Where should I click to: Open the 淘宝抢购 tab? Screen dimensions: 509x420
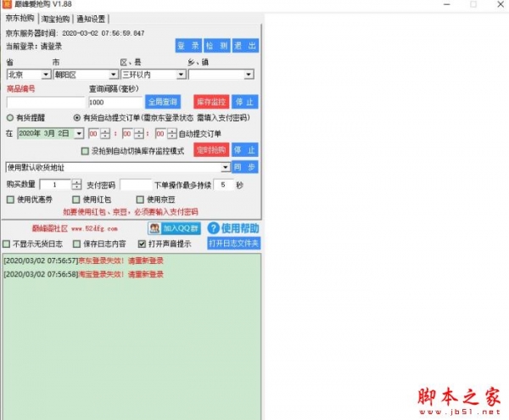pos(55,20)
